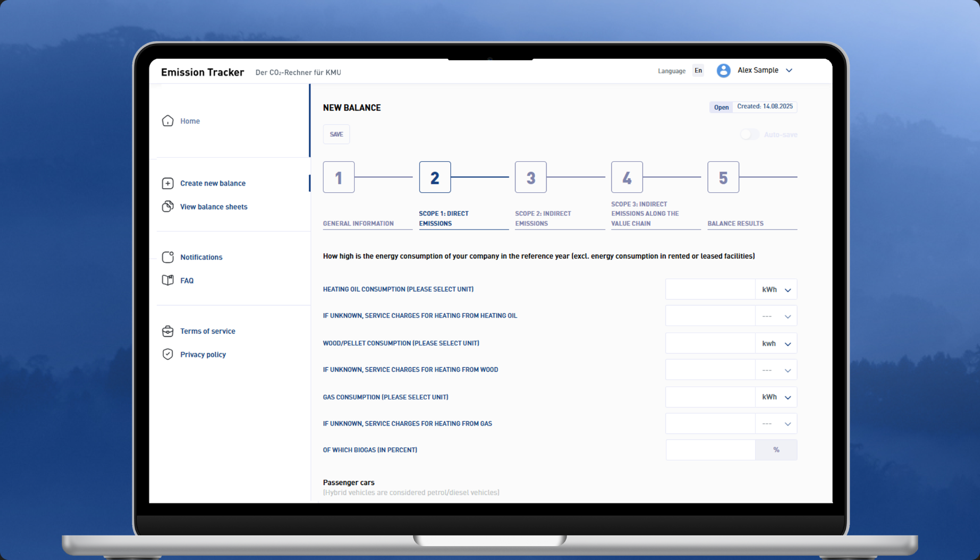Click the user avatar icon
The width and height of the screenshot is (980, 560).
(x=723, y=70)
